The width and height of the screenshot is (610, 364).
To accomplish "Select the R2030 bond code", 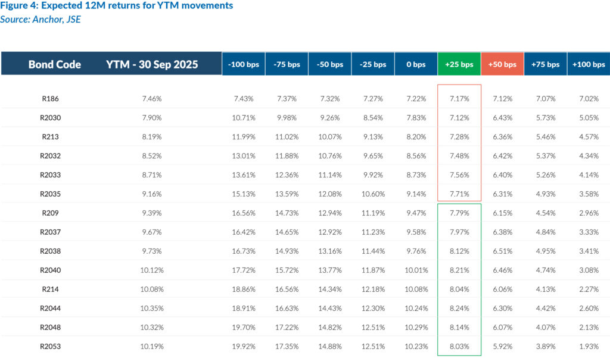I will click(x=51, y=117).
